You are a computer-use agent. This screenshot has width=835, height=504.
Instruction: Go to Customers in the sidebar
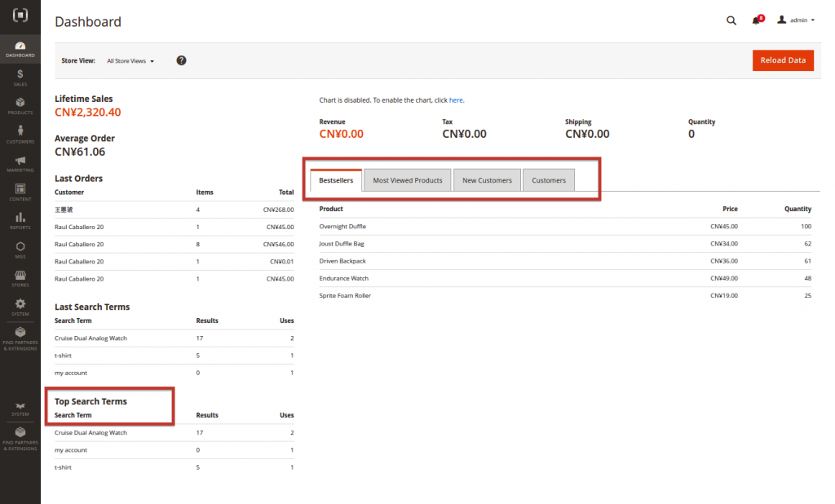point(20,135)
